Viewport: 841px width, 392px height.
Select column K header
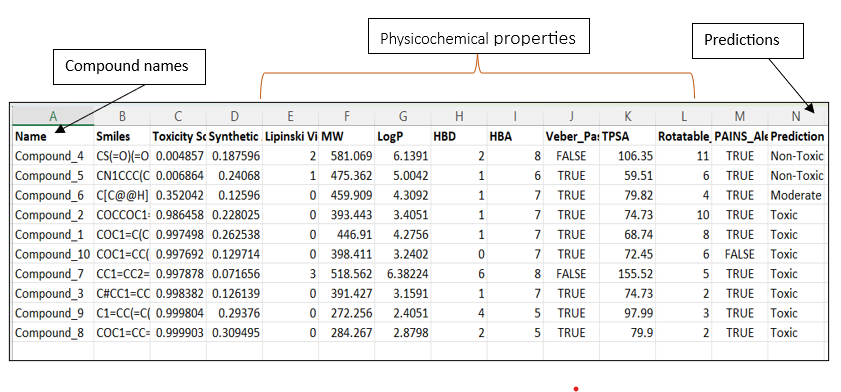coord(628,116)
